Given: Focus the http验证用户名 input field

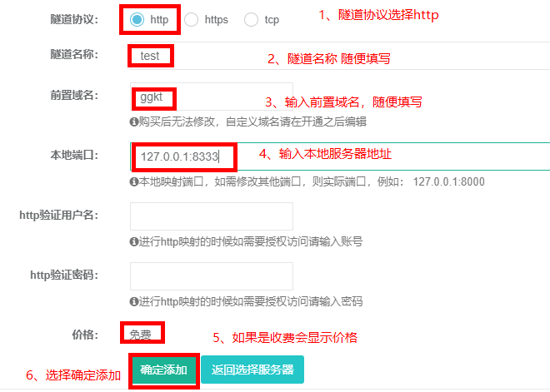Looking at the screenshot, I should click(x=212, y=216).
